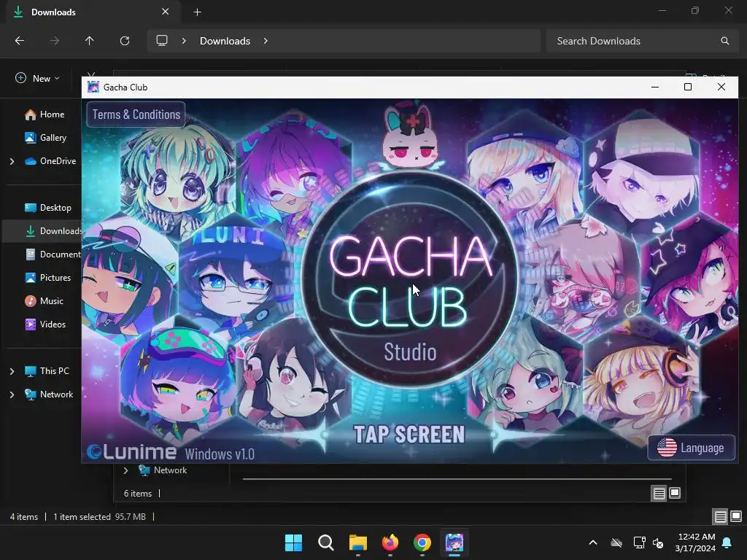Refresh the Downloads folder

pos(125,41)
